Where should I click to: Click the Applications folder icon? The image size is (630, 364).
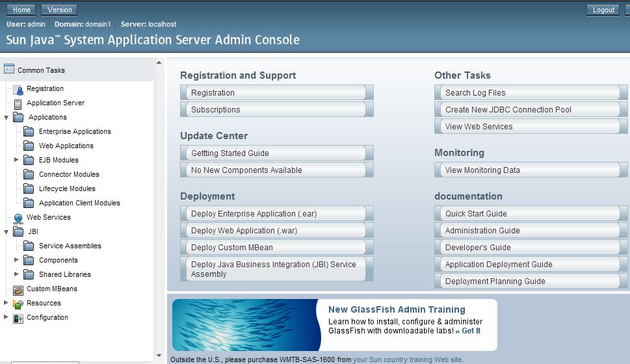click(18, 117)
